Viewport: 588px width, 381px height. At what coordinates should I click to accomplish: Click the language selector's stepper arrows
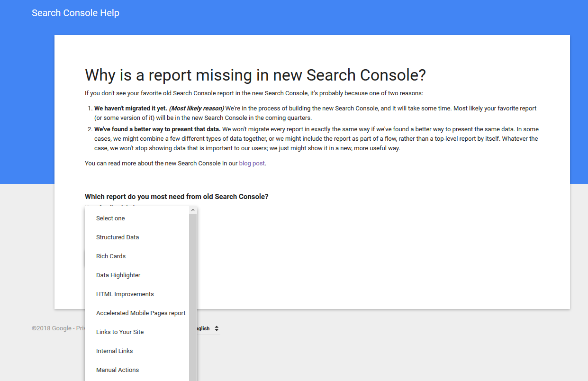pyautogui.click(x=217, y=328)
